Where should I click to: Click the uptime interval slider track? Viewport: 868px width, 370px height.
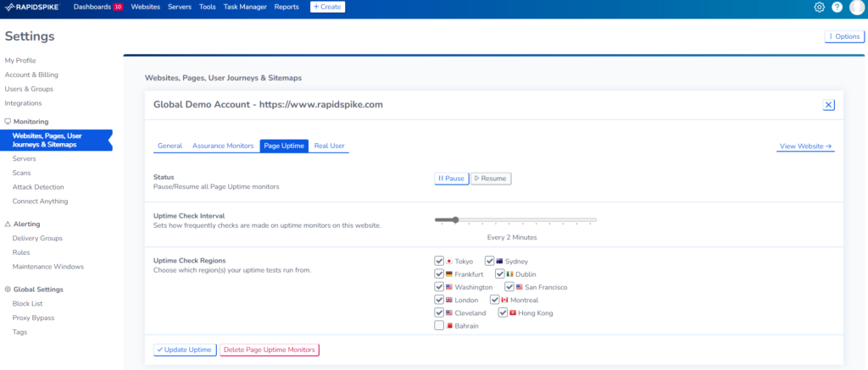click(516, 220)
